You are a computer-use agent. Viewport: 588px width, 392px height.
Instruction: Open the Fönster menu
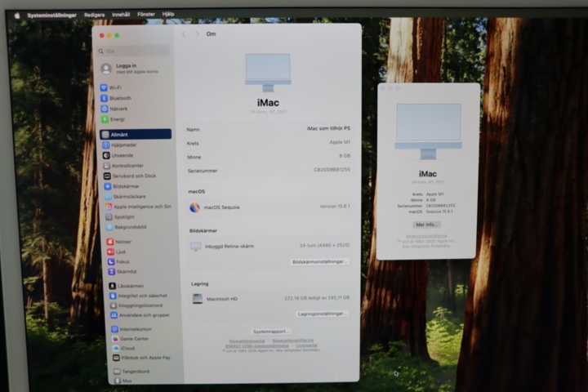pos(146,14)
